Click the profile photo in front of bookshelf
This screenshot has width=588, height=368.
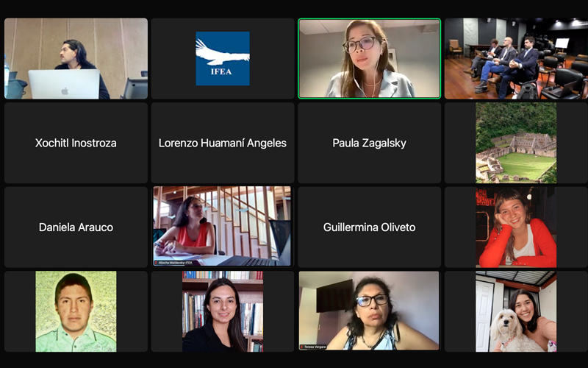223,311
